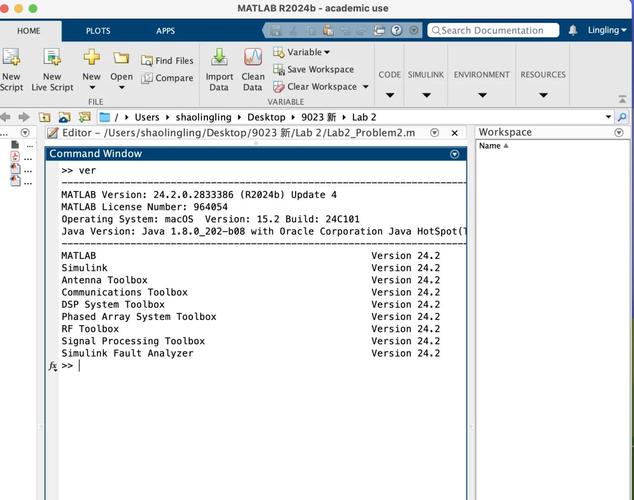This screenshot has width=634, height=500.
Task: Click the Signal Processing Toolbox text
Action: point(133,341)
